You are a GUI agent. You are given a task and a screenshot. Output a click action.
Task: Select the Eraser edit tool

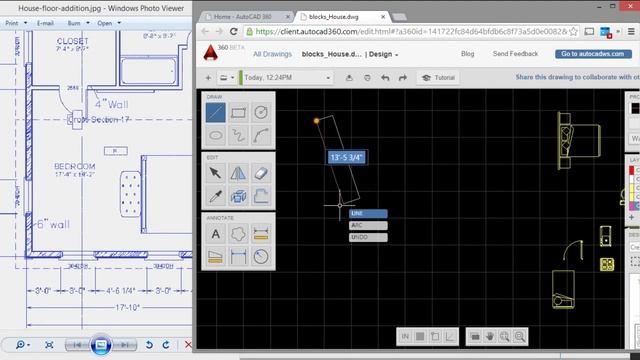(261, 173)
